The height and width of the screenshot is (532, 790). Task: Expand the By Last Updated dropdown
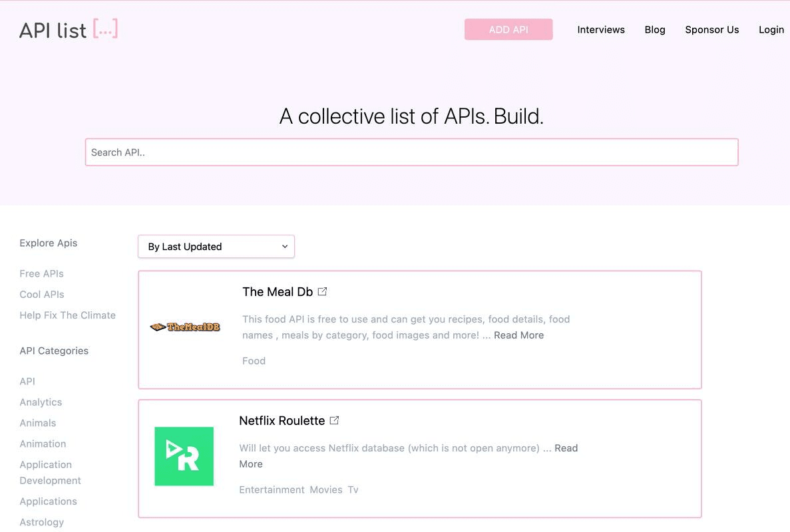coord(216,247)
